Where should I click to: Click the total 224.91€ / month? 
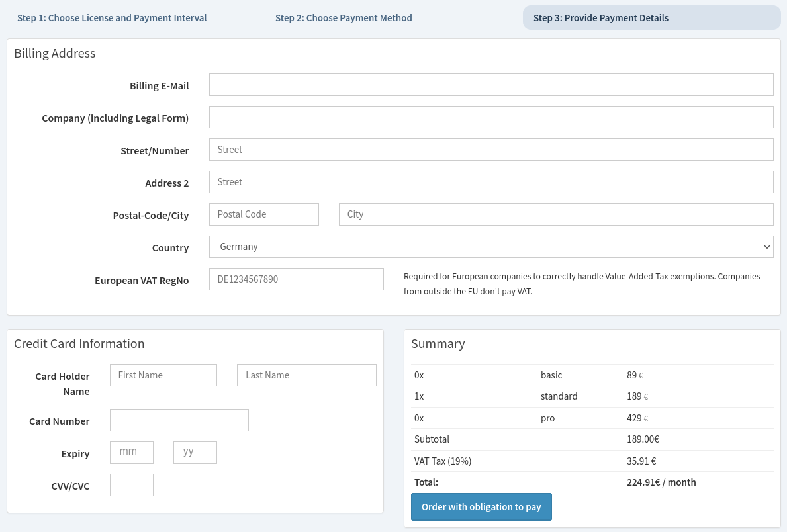coord(661,482)
